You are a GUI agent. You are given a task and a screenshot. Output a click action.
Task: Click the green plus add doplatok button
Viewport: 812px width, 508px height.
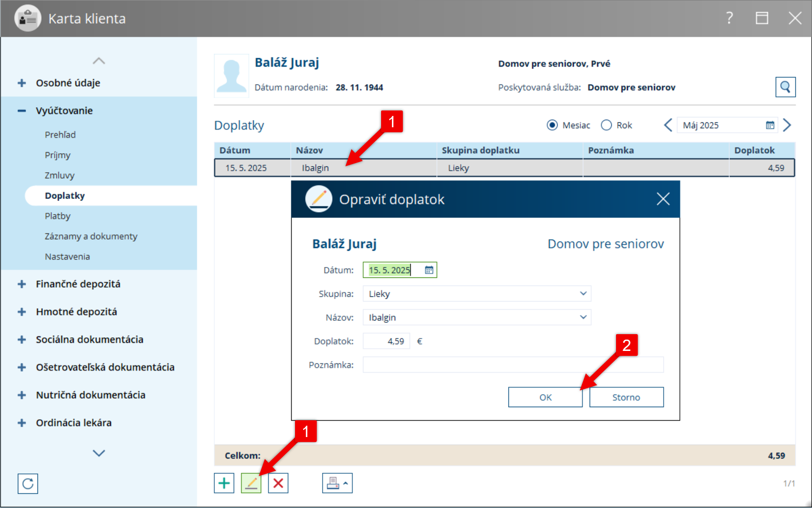224,483
